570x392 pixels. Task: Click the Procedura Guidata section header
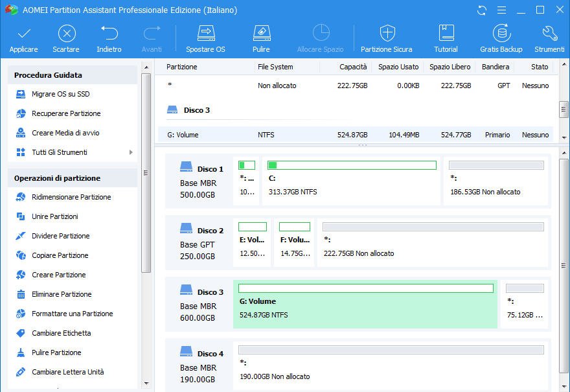(x=73, y=75)
